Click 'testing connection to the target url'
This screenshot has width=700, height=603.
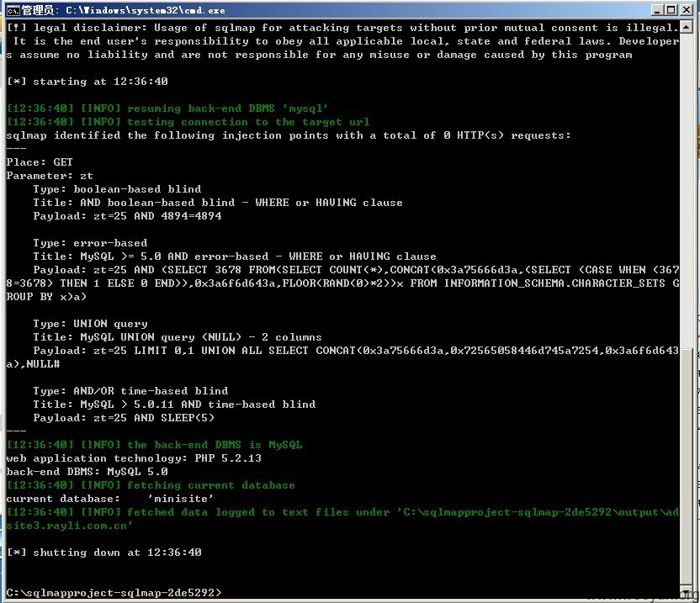[x=248, y=122]
